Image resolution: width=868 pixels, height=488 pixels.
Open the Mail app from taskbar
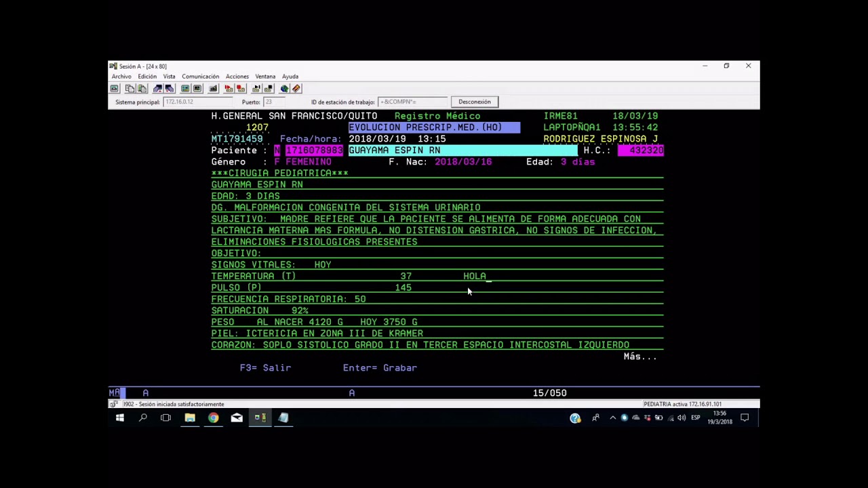[237, 418]
